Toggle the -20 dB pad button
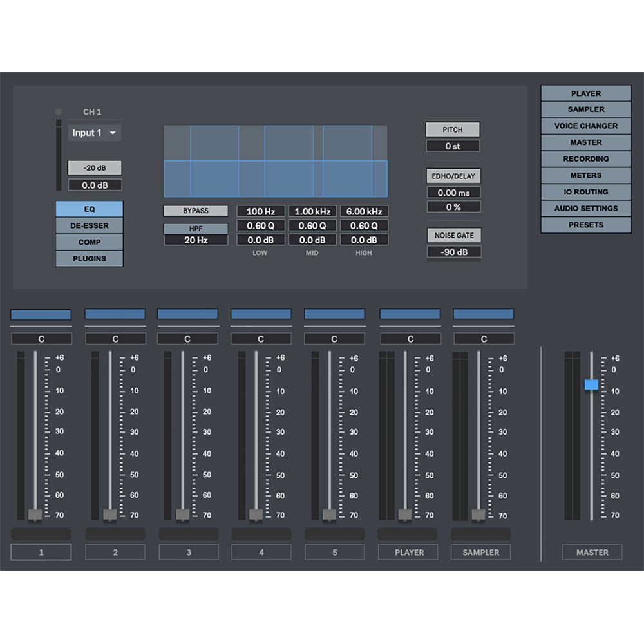This screenshot has height=644, width=644. click(95, 168)
